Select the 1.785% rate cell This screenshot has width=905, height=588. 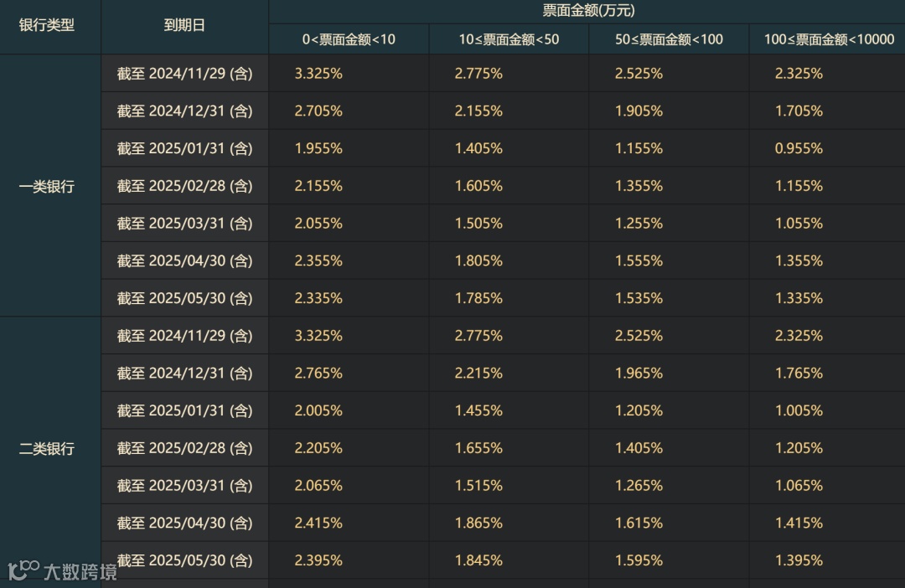point(478,298)
